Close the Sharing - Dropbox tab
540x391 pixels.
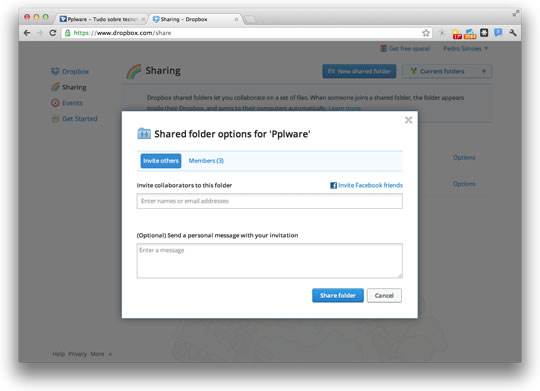[236, 19]
